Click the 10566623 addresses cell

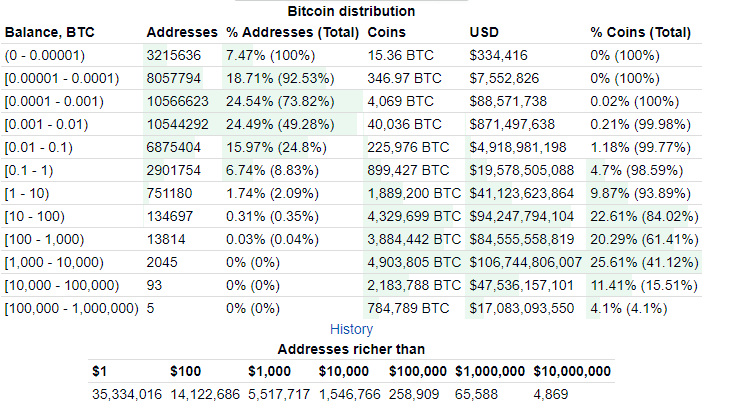[177, 101]
